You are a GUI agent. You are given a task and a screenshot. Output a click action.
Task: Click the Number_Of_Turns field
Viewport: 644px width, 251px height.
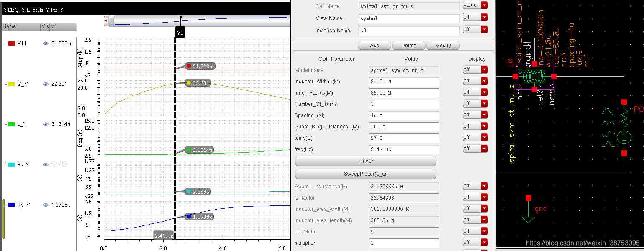tap(404, 104)
